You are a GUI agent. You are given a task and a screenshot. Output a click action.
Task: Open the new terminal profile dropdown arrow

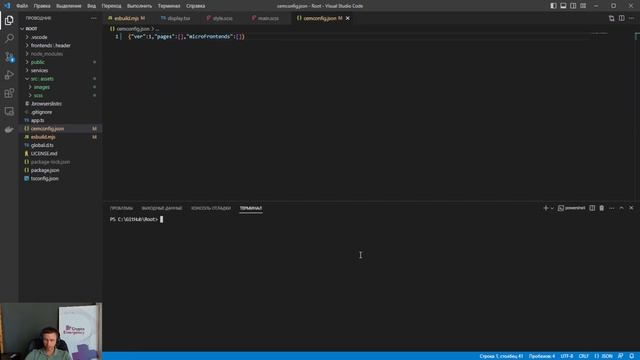[x=552, y=208]
